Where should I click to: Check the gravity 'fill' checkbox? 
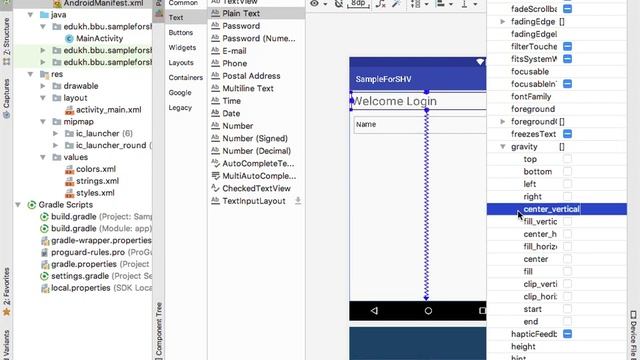tap(567, 271)
